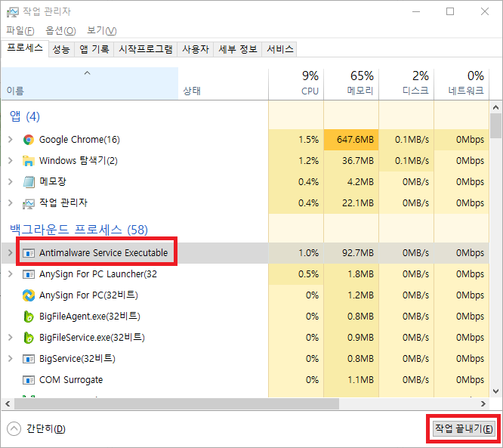503x448 pixels.
Task: Switch to the 서비스 tab
Action: click(x=279, y=49)
